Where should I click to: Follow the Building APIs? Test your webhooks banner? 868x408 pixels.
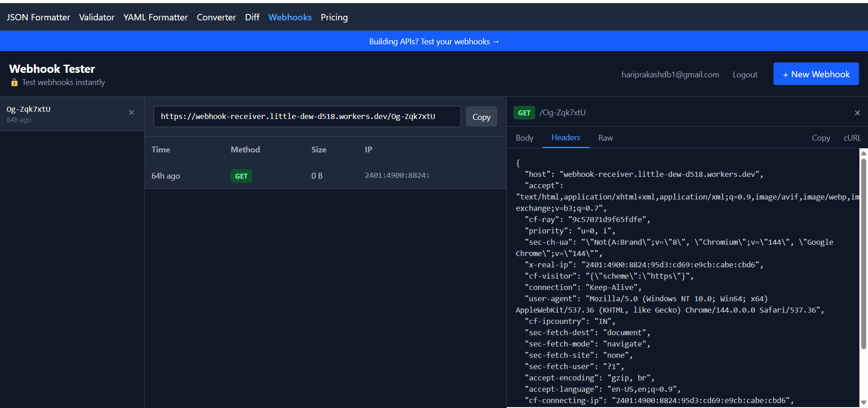[434, 41]
